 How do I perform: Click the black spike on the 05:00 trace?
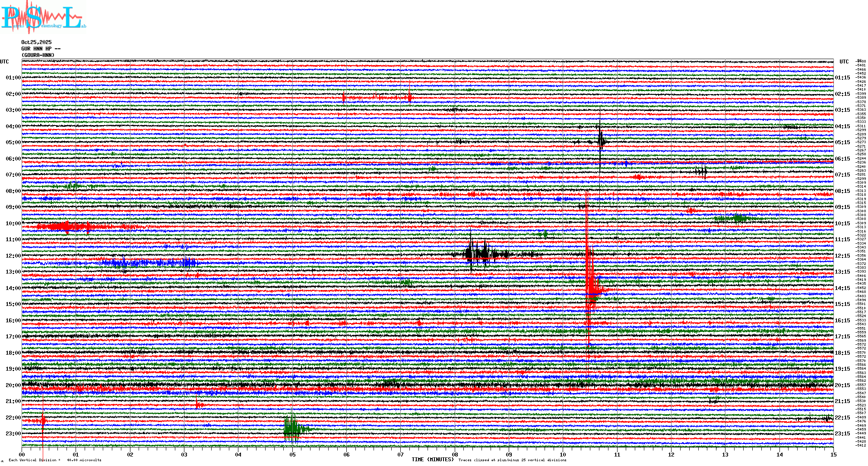point(601,142)
